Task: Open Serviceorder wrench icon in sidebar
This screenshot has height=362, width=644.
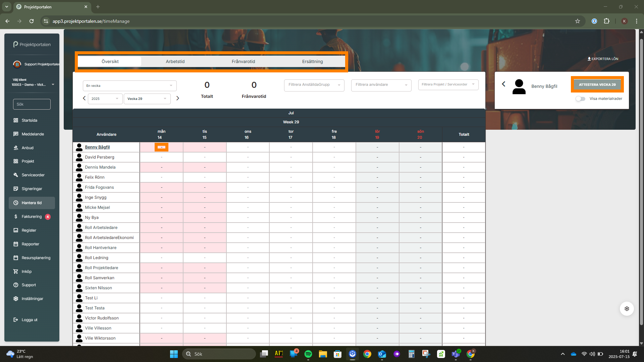Action: pos(16,175)
